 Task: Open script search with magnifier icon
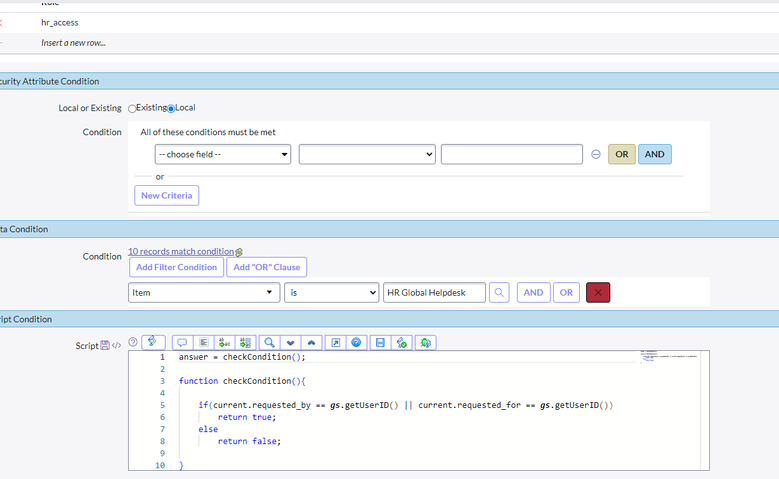click(x=269, y=342)
